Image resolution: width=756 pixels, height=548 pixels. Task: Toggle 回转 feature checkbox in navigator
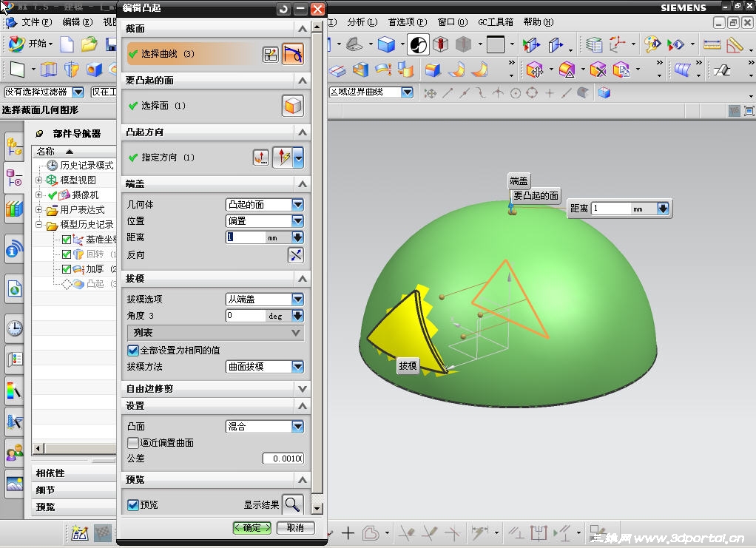point(67,254)
